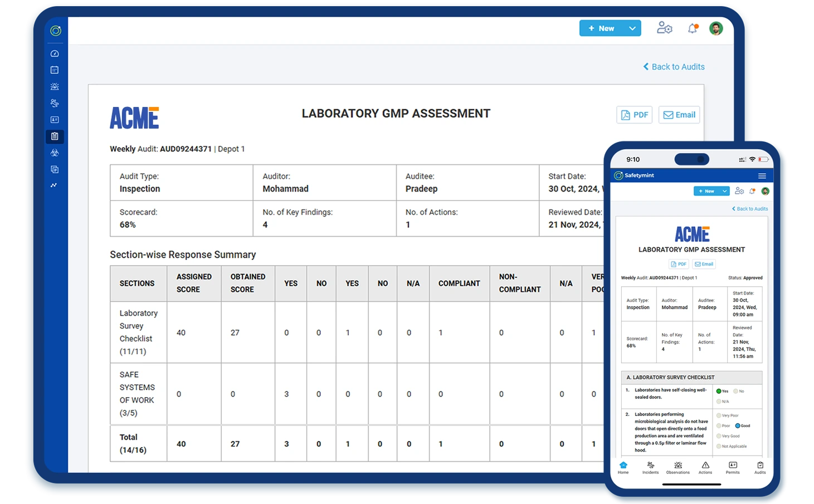The height and width of the screenshot is (504, 814).
Task: Open the "+ New" dropdown chevron
Action: [x=632, y=28]
